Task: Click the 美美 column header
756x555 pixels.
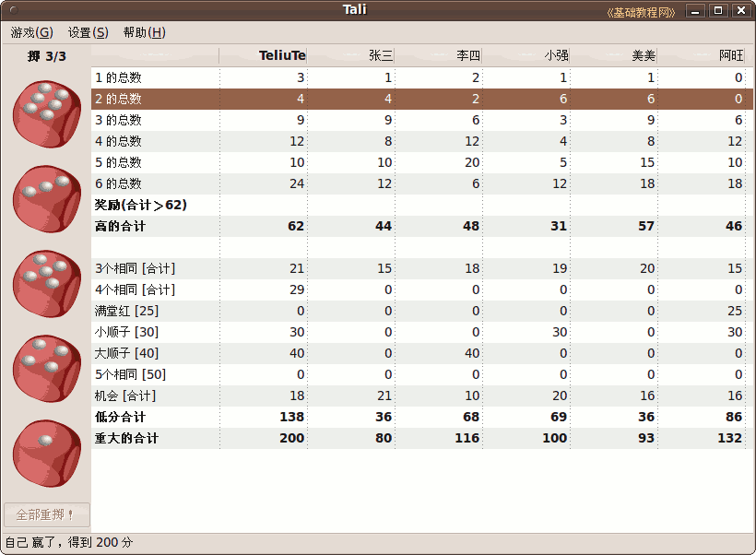Action: (614, 55)
